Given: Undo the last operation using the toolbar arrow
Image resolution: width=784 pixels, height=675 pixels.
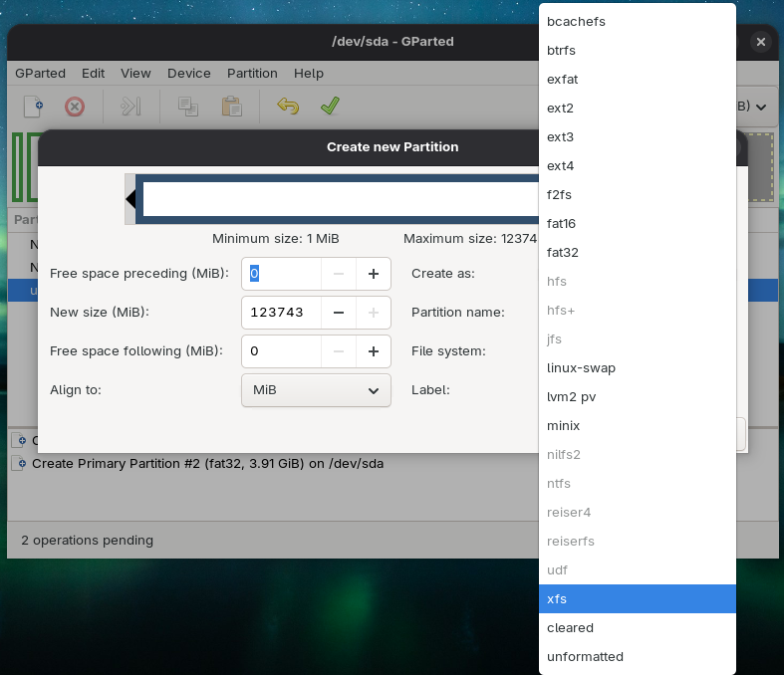Looking at the screenshot, I should click(x=288, y=107).
